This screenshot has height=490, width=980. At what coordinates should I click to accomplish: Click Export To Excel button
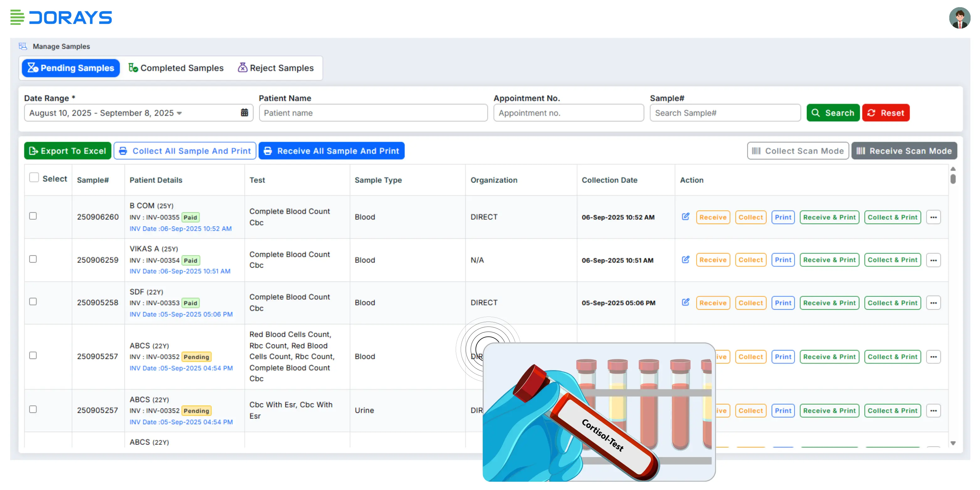(x=67, y=151)
